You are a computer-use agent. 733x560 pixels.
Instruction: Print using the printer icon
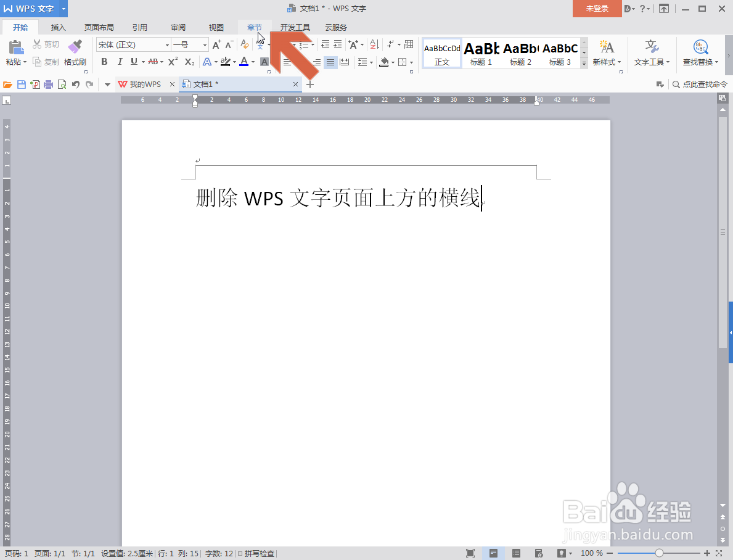(x=48, y=84)
